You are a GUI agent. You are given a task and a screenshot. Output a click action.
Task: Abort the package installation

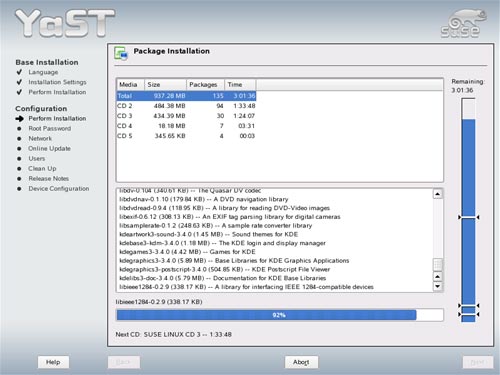(301, 362)
